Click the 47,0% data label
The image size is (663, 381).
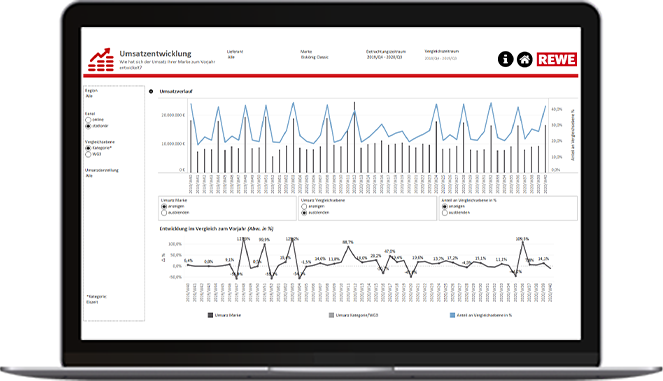point(390,251)
